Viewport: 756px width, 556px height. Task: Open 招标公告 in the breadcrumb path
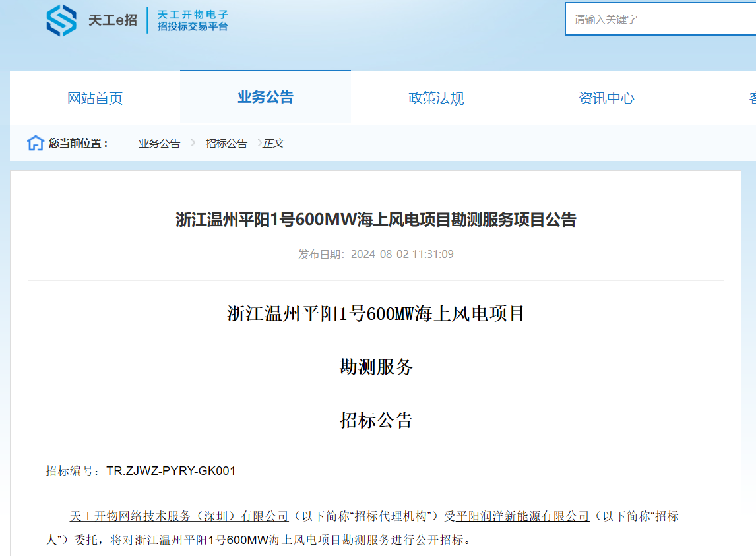226,143
